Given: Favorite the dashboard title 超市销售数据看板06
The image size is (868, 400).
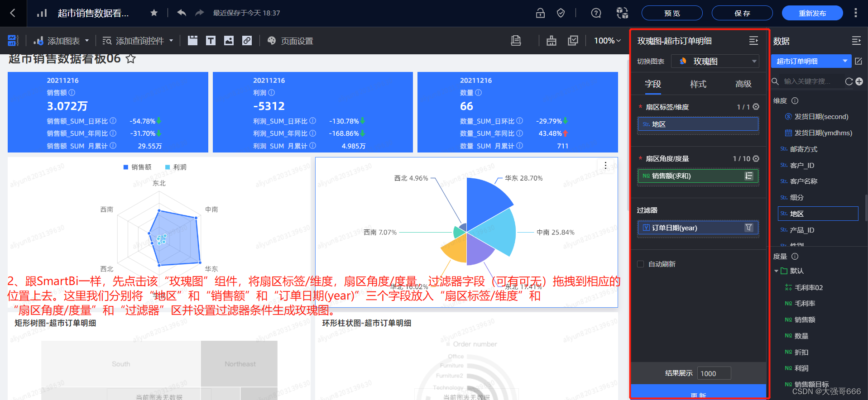Looking at the screenshot, I should click(x=131, y=59).
